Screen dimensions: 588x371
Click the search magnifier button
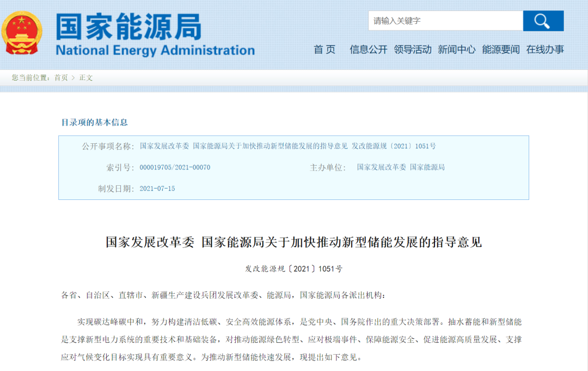coord(543,21)
